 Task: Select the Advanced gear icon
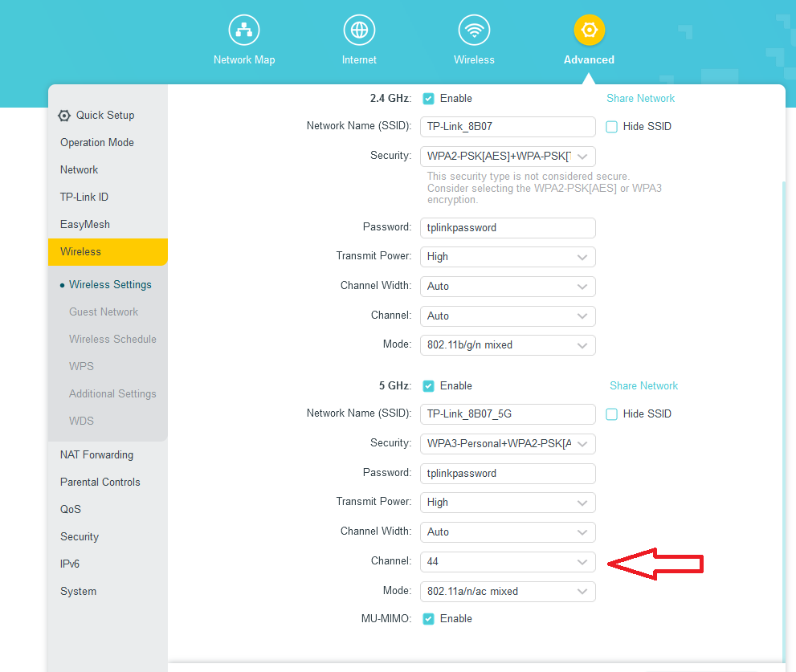click(x=589, y=31)
